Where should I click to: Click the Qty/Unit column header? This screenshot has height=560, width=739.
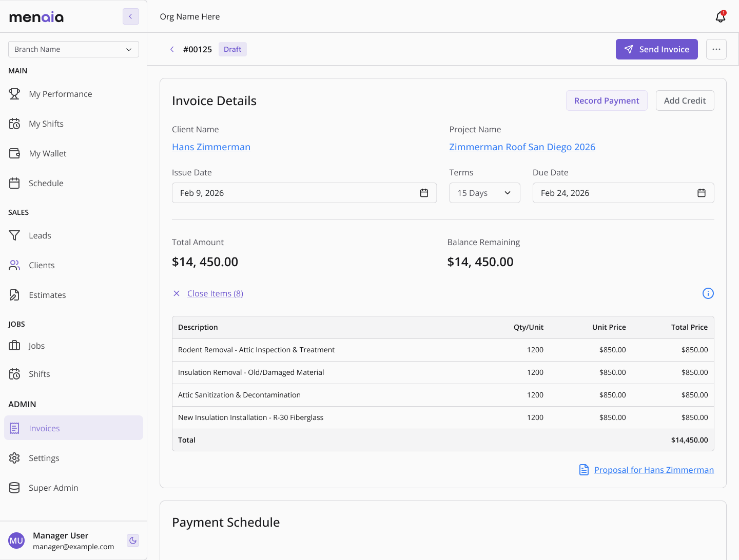click(x=528, y=327)
